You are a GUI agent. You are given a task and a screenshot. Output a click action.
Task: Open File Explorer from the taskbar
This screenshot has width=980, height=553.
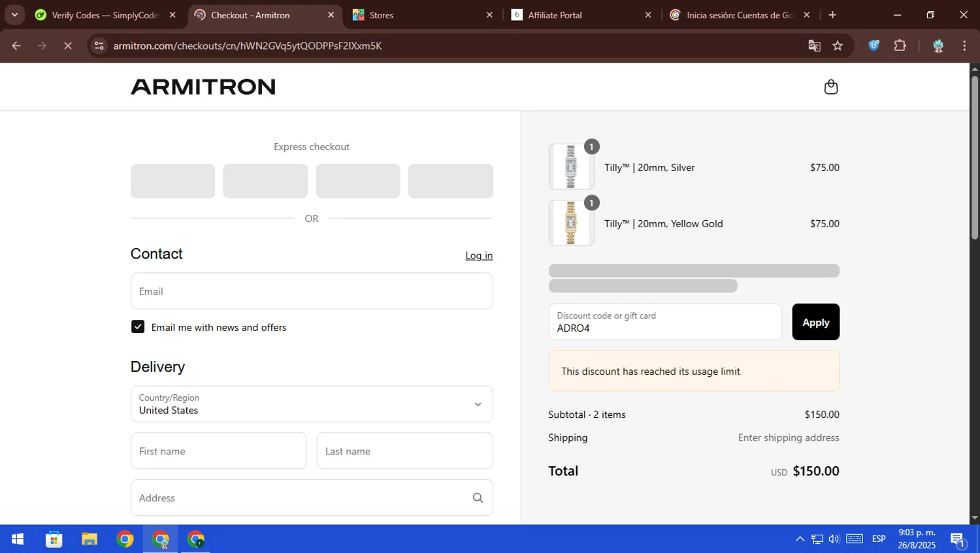tap(90, 539)
